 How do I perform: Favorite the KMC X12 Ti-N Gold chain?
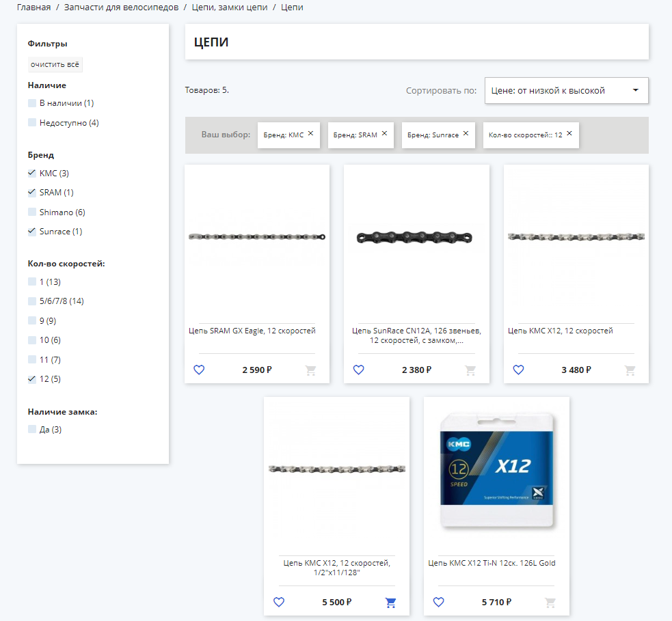tap(438, 602)
